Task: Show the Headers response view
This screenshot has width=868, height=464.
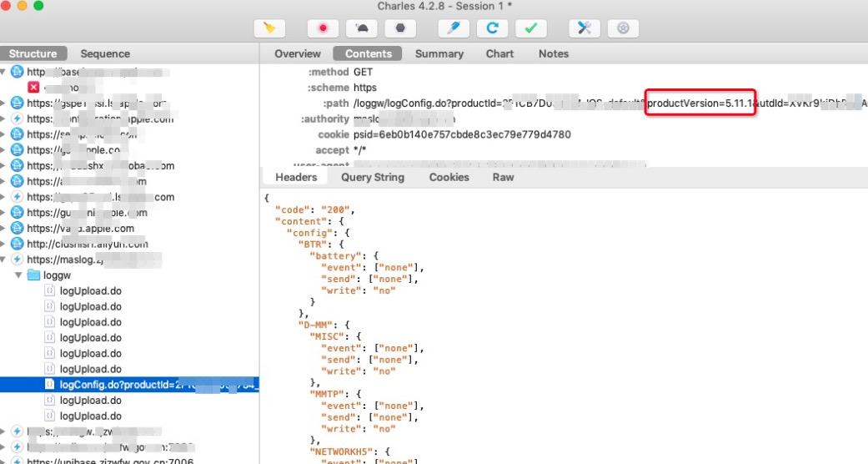Action: coord(296,178)
